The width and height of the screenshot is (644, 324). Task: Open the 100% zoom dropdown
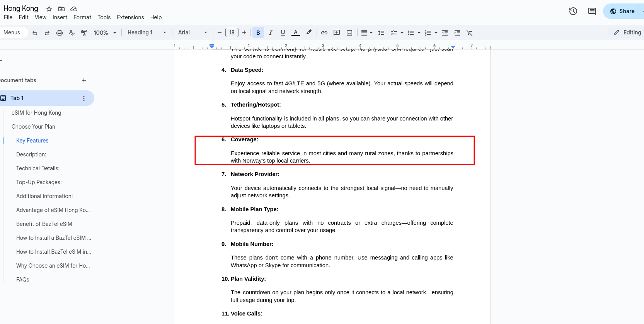coord(105,33)
